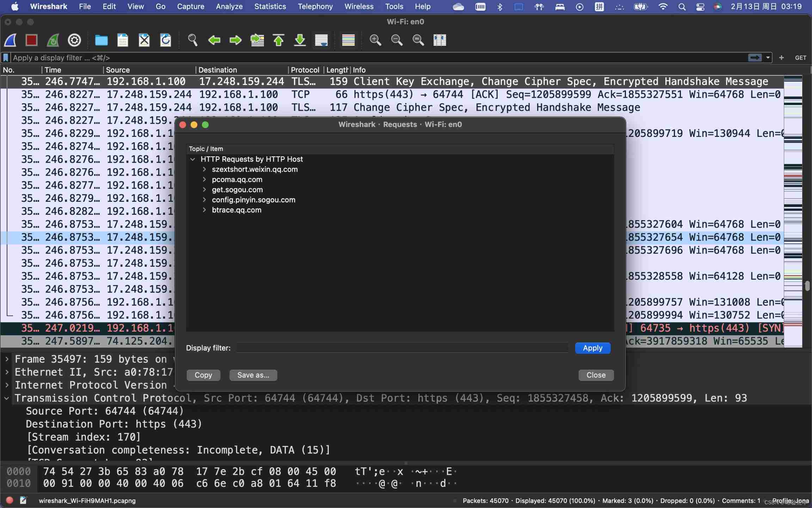Viewport: 812px width, 508px height.
Task: Restart the current capture
Action: 53,40
